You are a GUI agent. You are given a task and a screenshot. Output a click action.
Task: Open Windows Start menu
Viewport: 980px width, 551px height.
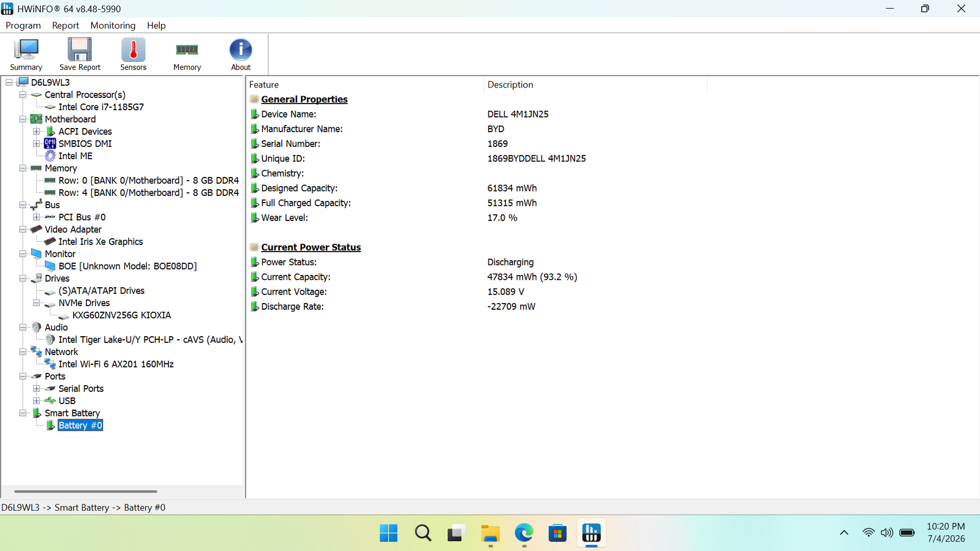[388, 533]
